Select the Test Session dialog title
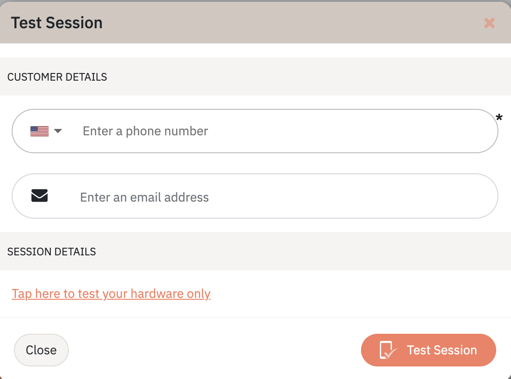This screenshot has height=379, width=511. pyautogui.click(x=57, y=23)
